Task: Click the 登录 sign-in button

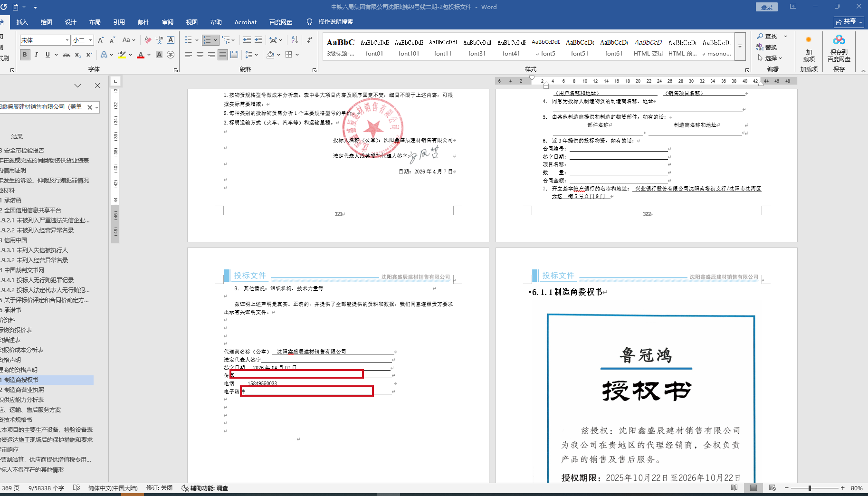Action: [767, 7]
